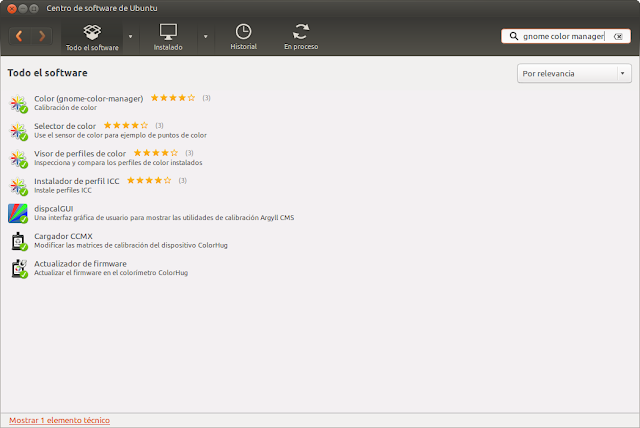Click the star rating of Selector de color

pos(126,125)
